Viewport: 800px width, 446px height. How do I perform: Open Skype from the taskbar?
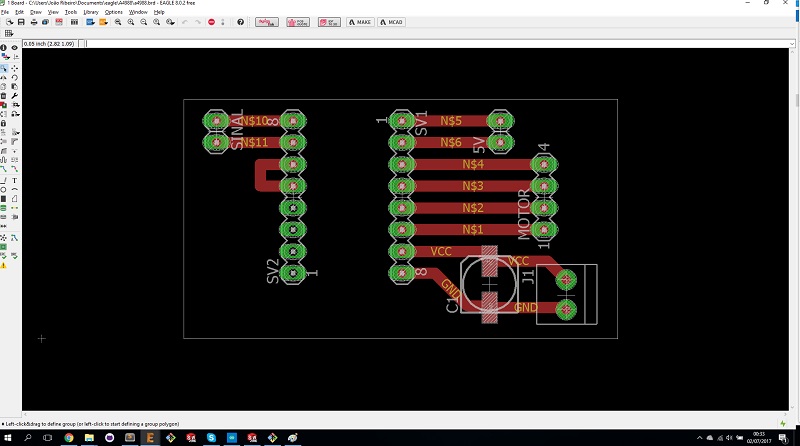(x=211, y=438)
